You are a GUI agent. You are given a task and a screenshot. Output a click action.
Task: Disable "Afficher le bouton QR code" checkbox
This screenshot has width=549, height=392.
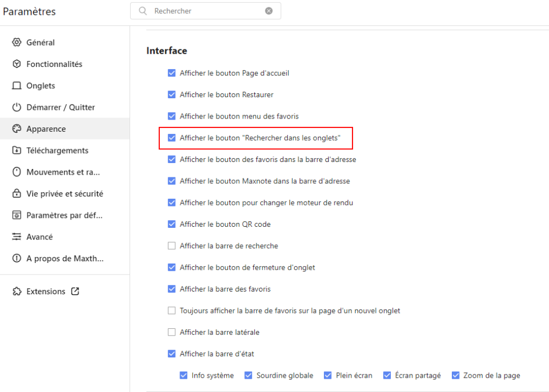(172, 224)
